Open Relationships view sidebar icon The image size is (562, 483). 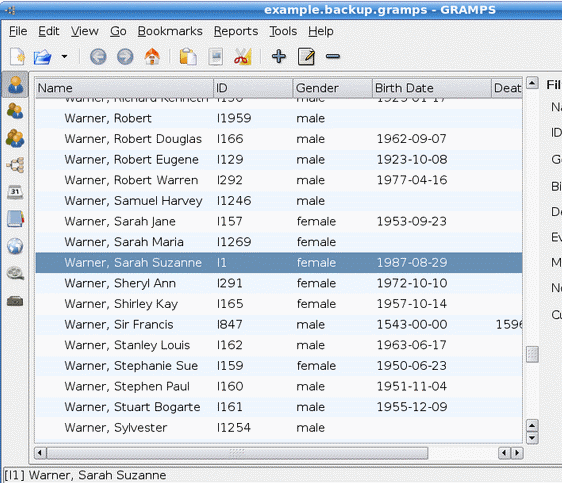click(15, 111)
